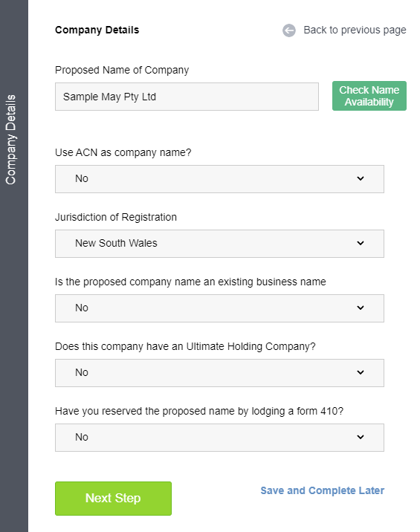Screen dimensions: 420x532
Task: Open the Jurisdiction of Registration dropdown
Action: pos(219,244)
